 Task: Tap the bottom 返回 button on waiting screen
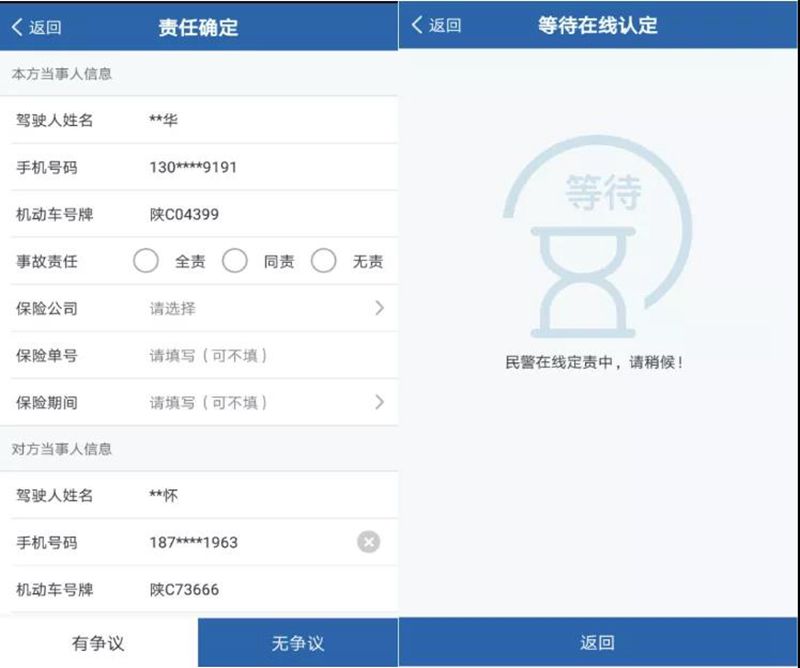597,642
